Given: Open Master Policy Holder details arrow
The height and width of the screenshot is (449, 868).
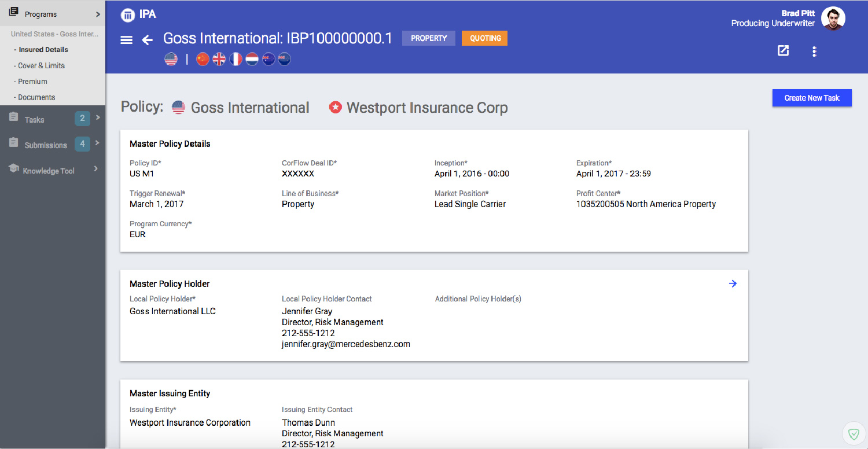Looking at the screenshot, I should (x=733, y=284).
